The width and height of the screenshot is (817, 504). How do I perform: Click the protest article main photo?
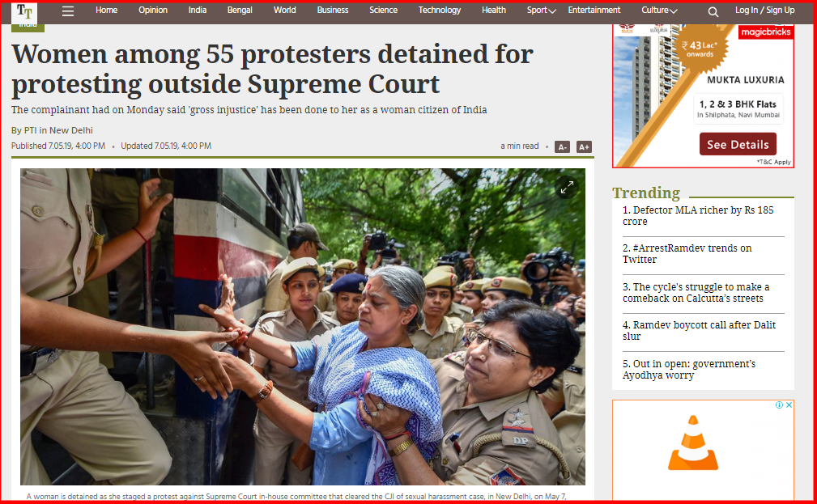pos(303,327)
